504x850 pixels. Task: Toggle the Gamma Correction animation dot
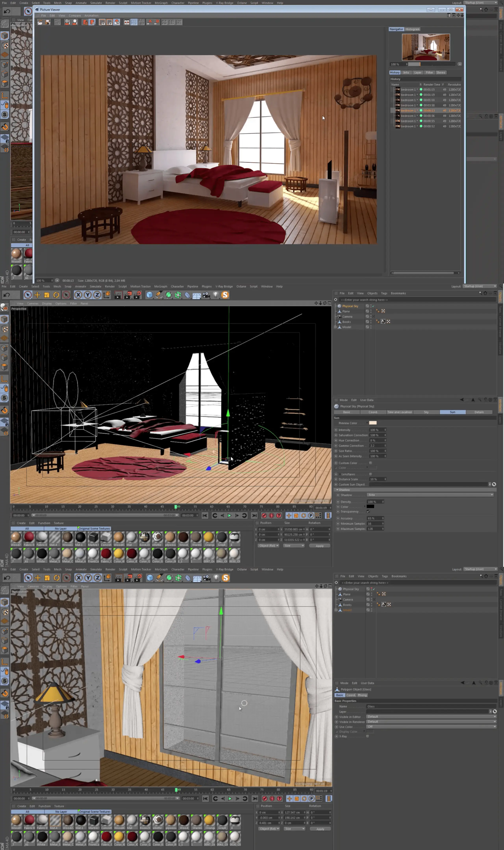[336, 446]
